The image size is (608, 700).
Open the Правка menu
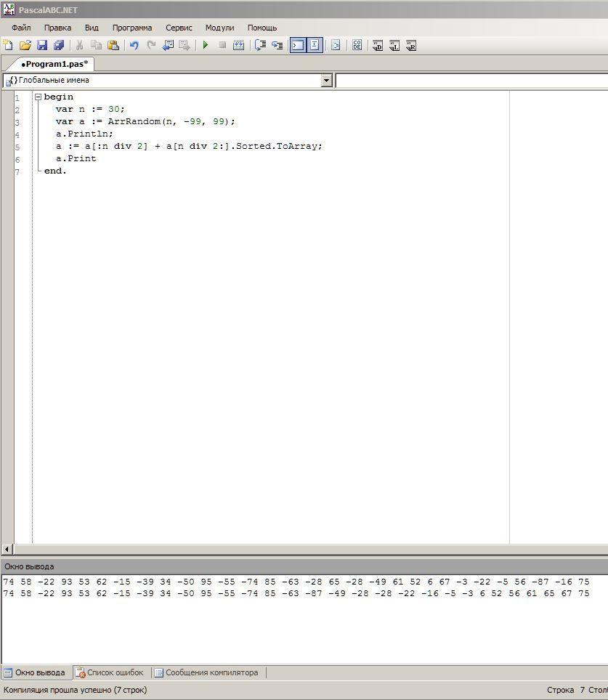pyautogui.click(x=57, y=28)
